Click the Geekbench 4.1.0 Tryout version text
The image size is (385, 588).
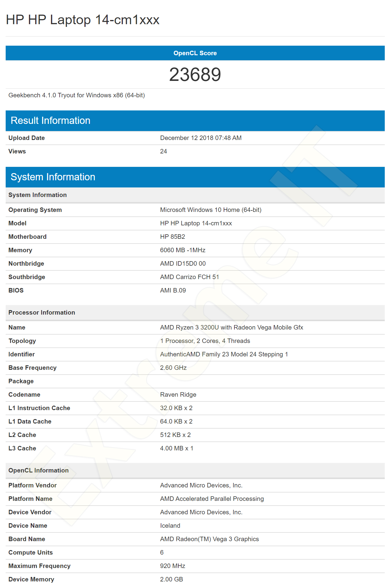click(x=77, y=95)
